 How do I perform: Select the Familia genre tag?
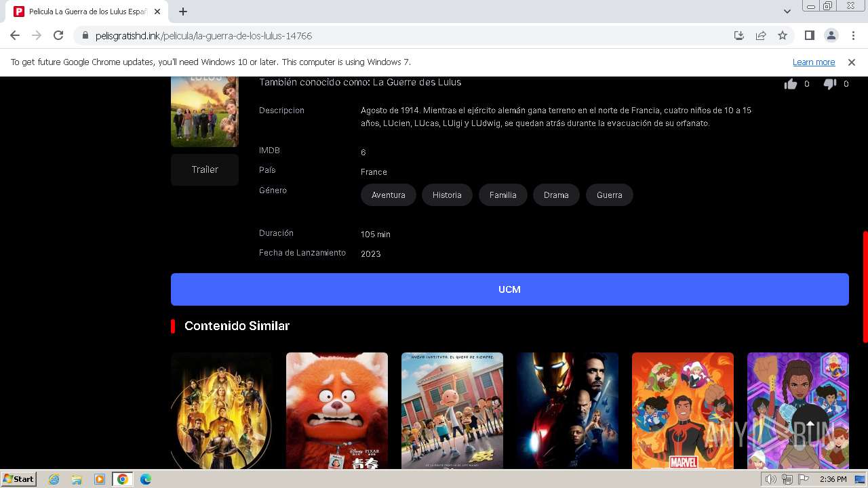pyautogui.click(x=503, y=195)
